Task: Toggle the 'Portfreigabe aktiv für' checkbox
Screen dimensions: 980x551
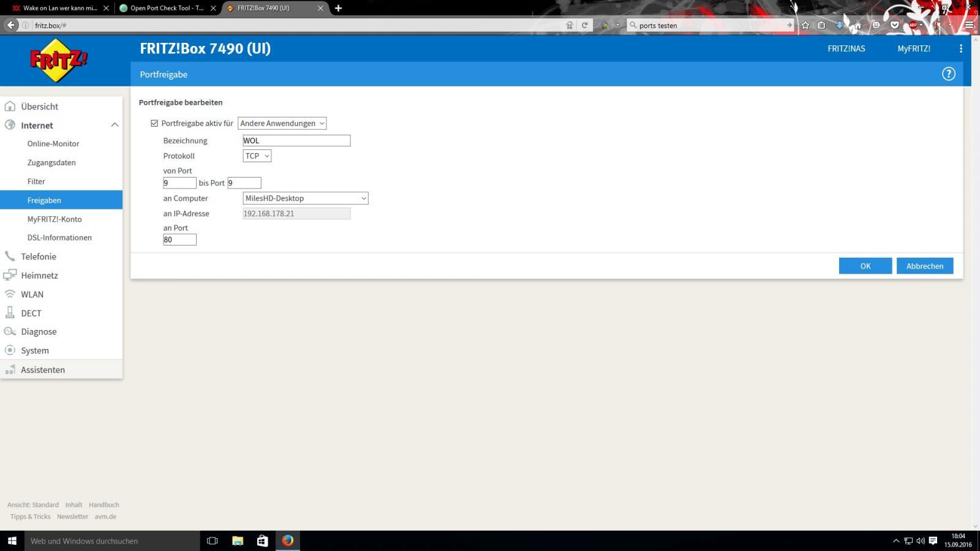Action: coord(154,123)
